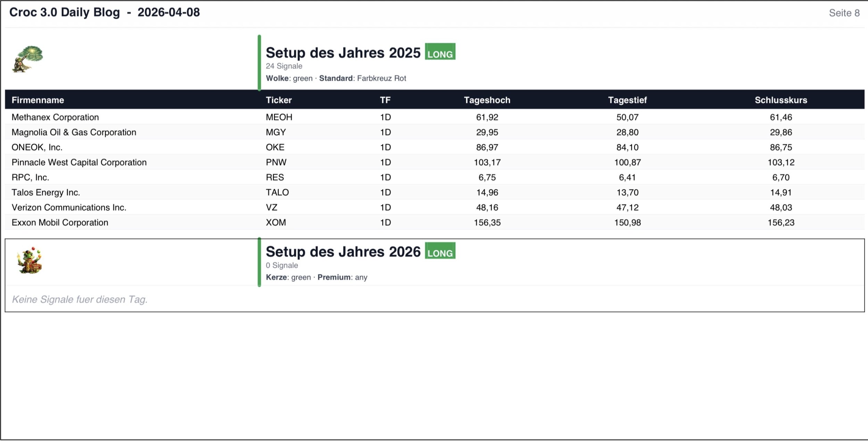
Task: Click the Ticker column header
Action: 278,100
